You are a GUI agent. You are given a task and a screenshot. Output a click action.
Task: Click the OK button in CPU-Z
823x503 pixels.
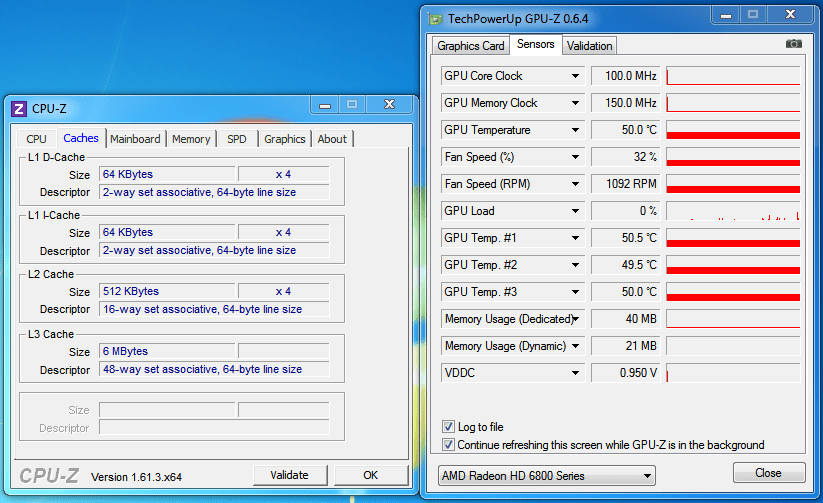click(371, 475)
